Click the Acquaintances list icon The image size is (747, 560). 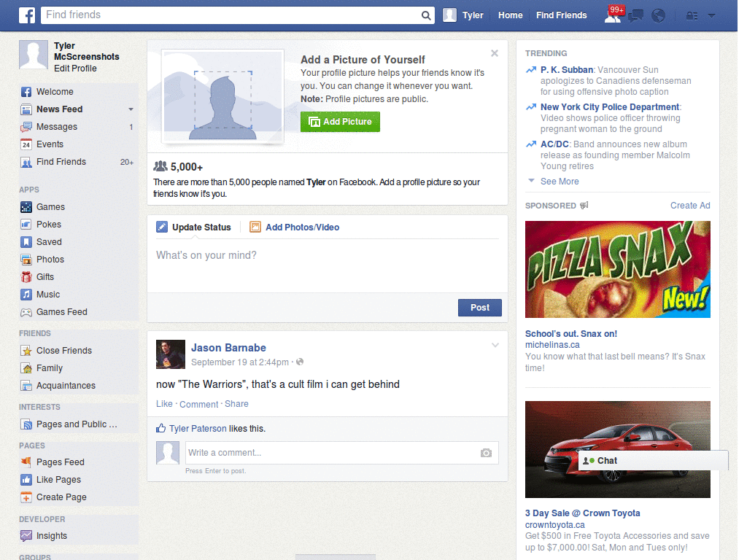coord(26,386)
